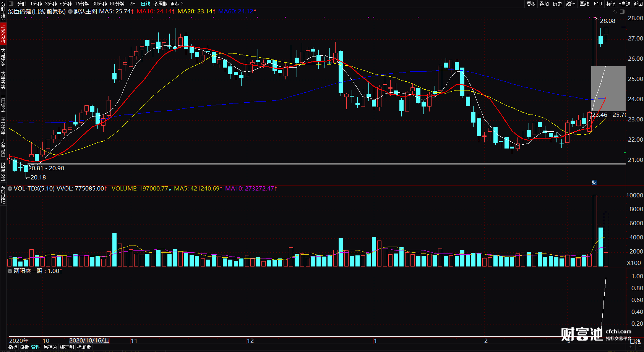Image resolution: width=644 pixels, height=352 pixels.
Task: Open F10 company info
Action: [x=598, y=4]
